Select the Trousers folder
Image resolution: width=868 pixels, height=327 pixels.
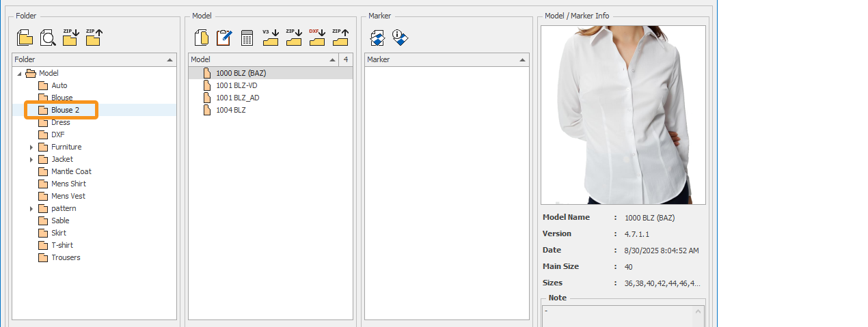tap(66, 257)
